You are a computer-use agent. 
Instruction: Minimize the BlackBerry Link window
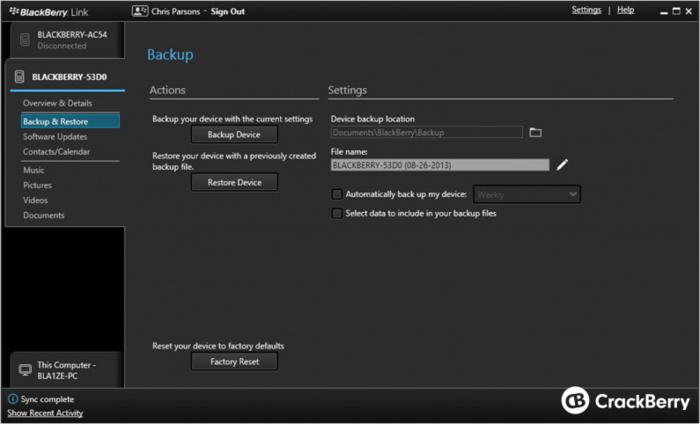(x=664, y=12)
